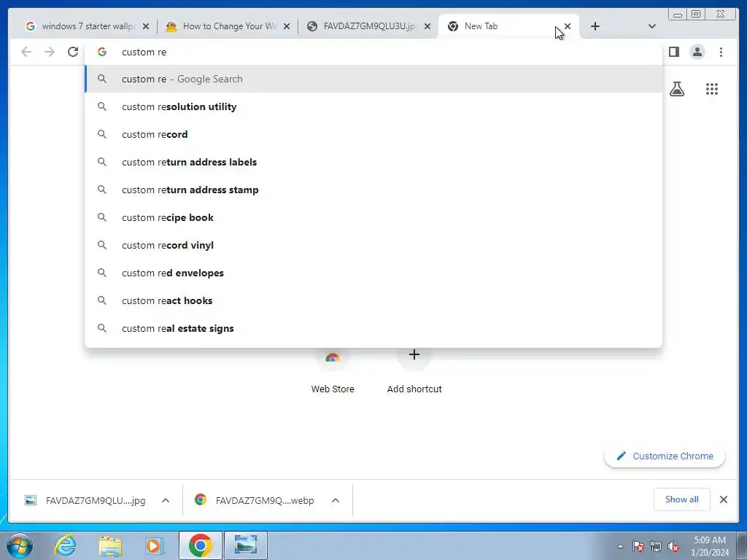Click the Action Center flag icon
The height and width of the screenshot is (560, 747).
tap(638, 546)
